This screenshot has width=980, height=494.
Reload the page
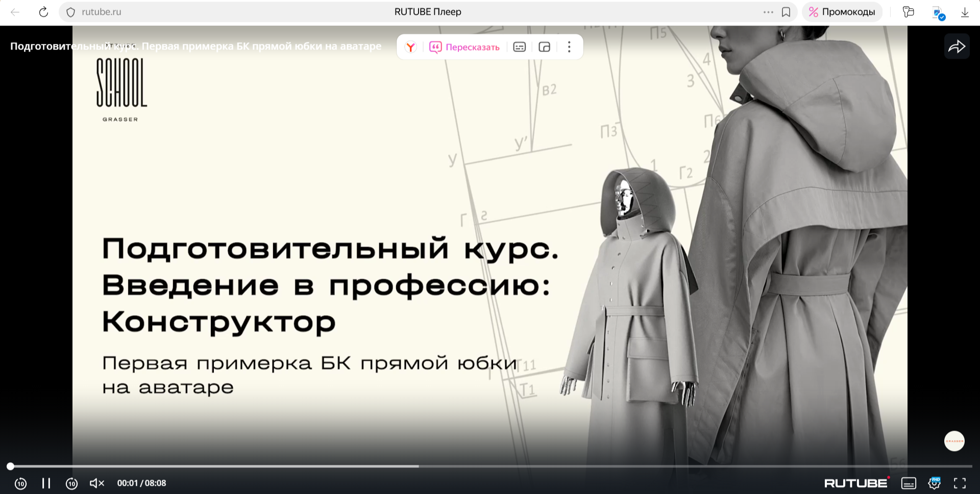pos(43,12)
